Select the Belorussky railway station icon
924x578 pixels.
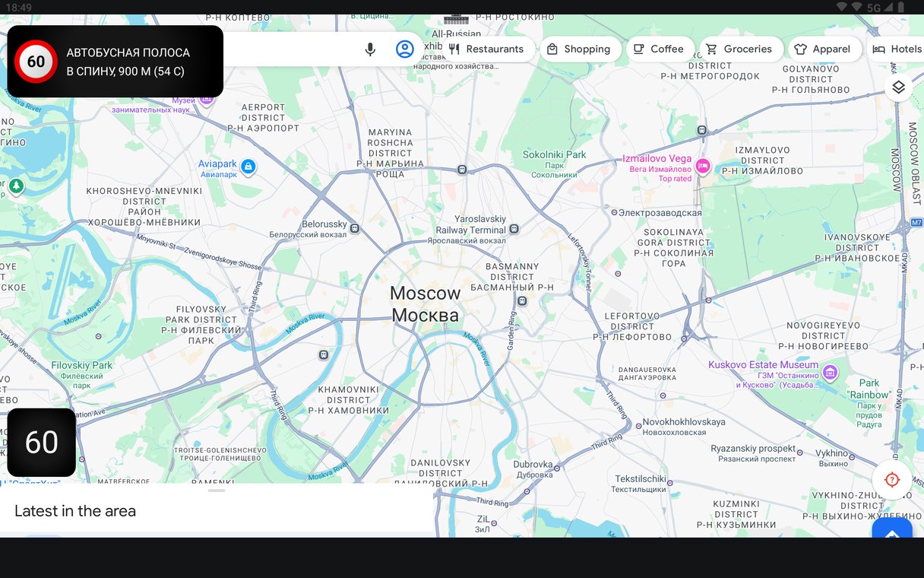pos(355,227)
